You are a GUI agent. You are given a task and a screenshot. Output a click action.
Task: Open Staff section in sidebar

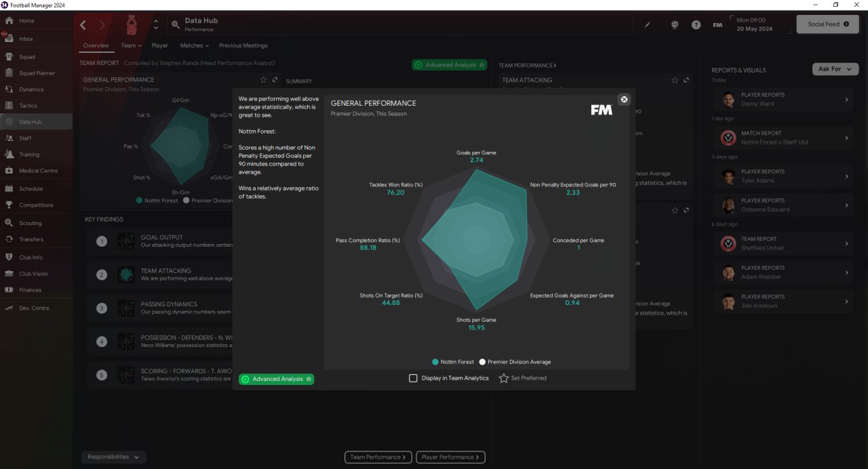pos(36,138)
